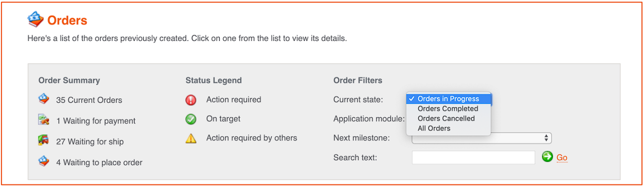Click the Waiting for ship truck icon

tap(44, 141)
